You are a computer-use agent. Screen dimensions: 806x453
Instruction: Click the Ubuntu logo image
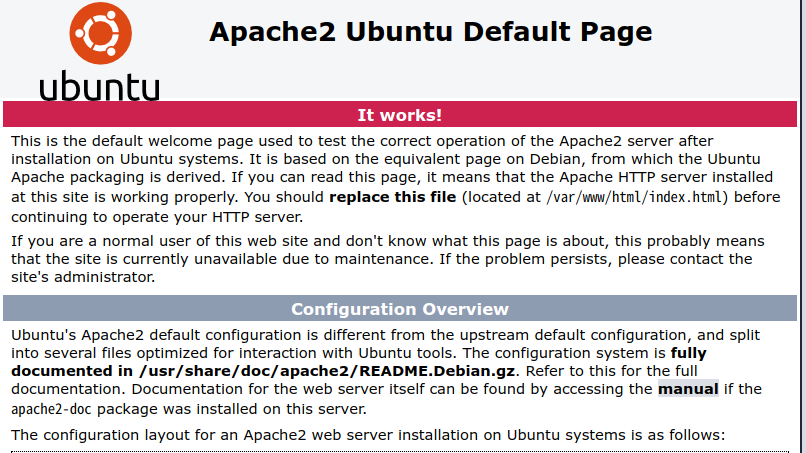coord(100,51)
